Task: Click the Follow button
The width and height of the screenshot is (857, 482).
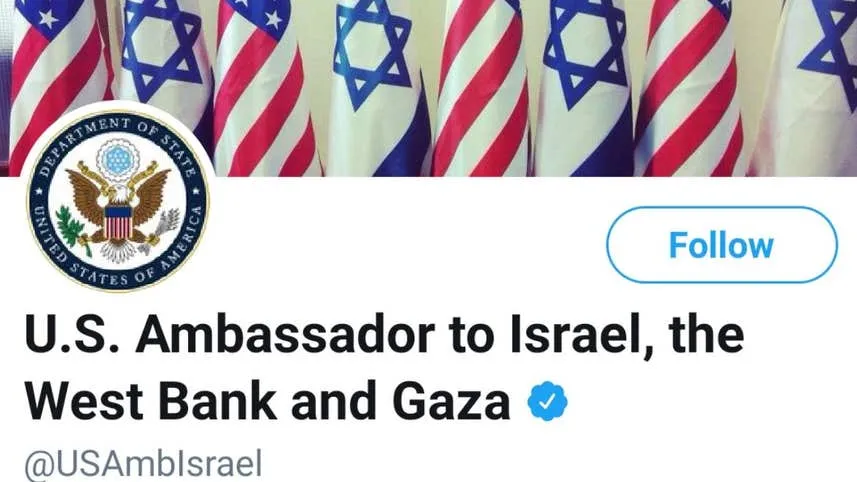Action: click(x=721, y=244)
